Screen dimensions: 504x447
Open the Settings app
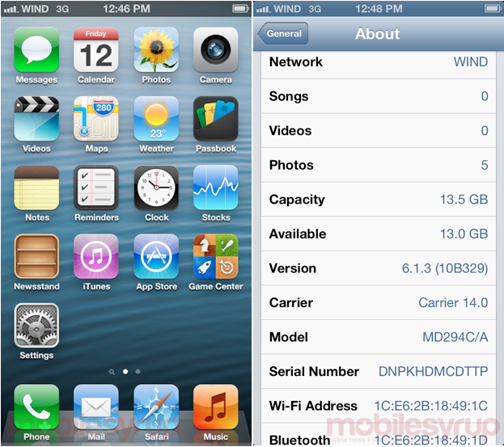point(36,325)
